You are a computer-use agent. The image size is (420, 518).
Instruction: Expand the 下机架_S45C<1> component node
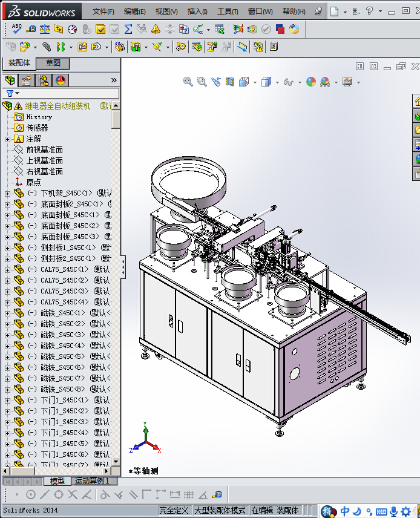click(7, 193)
